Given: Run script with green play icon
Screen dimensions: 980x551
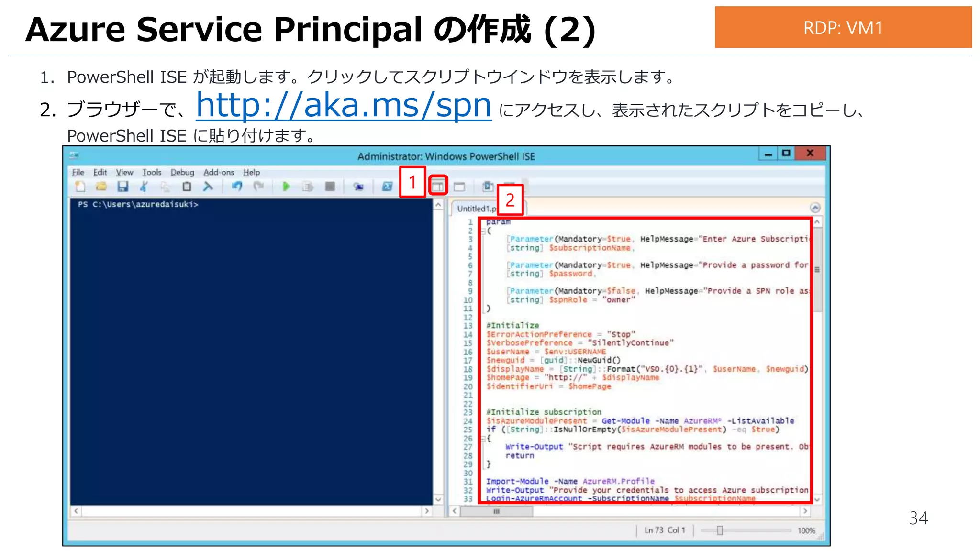Looking at the screenshot, I should (286, 187).
